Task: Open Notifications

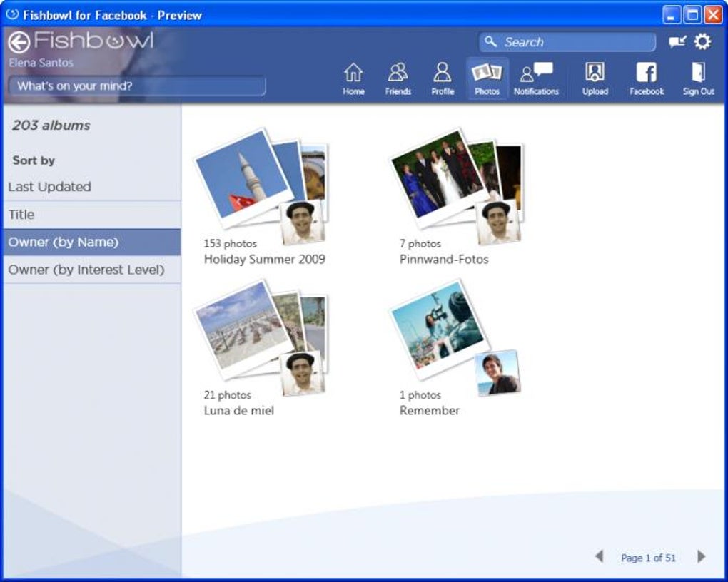Action: (x=536, y=79)
